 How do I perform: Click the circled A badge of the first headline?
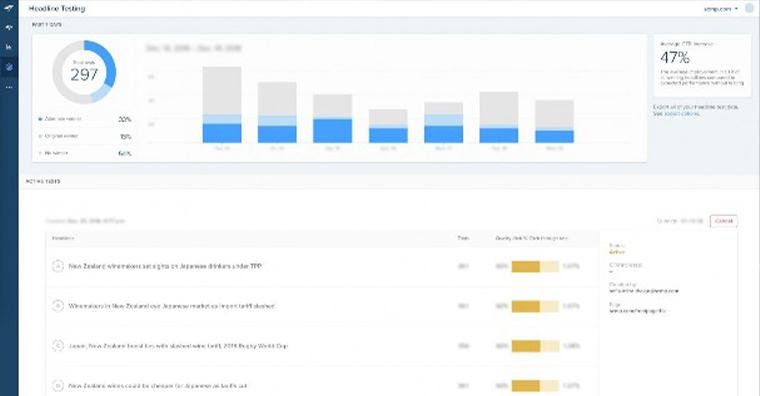[58, 266]
